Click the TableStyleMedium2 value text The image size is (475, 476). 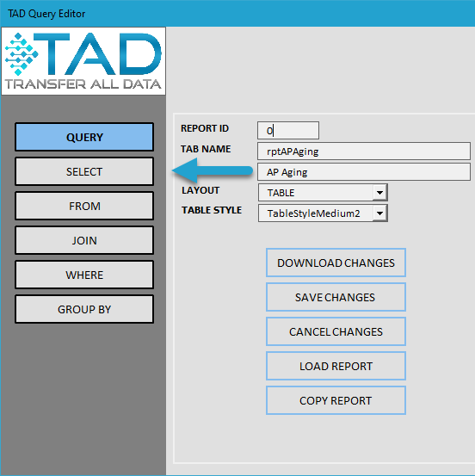click(x=313, y=213)
